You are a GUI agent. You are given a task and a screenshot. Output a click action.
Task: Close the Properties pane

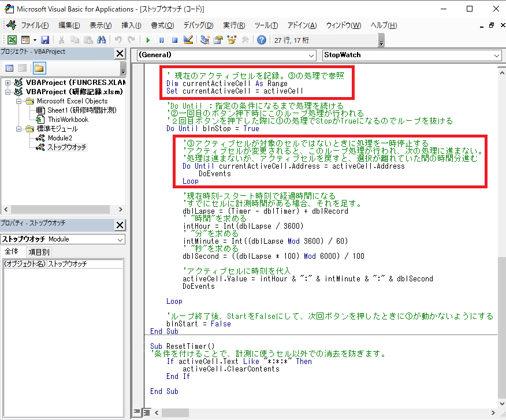[x=120, y=225]
